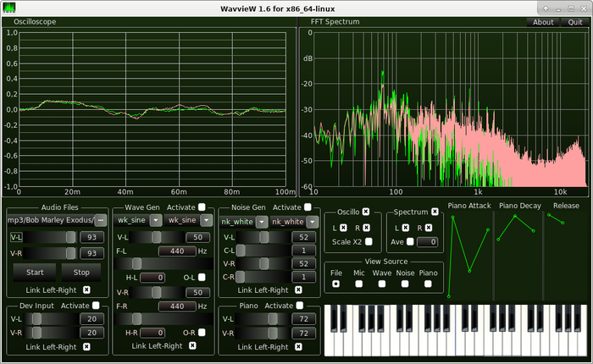Open the About menu
The height and width of the screenshot is (364, 593).
tap(543, 22)
